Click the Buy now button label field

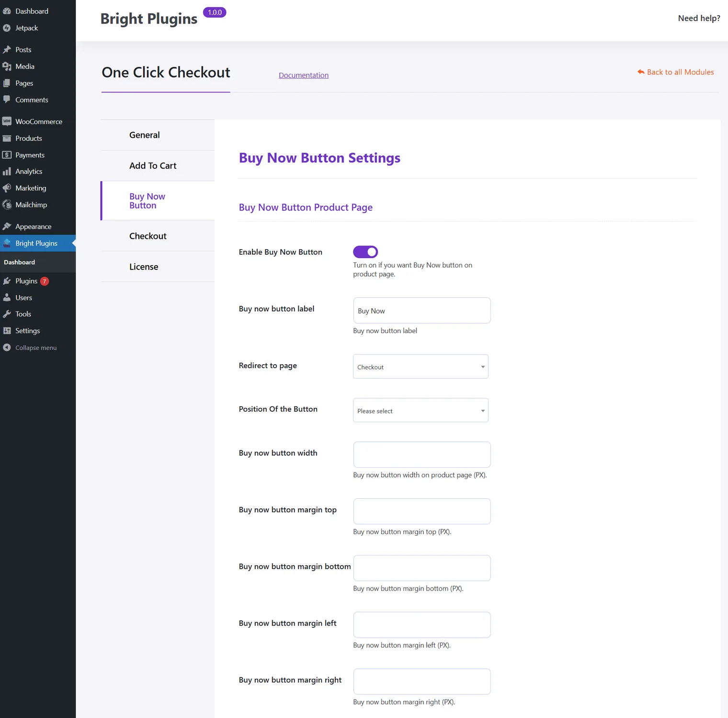pyautogui.click(x=422, y=311)
